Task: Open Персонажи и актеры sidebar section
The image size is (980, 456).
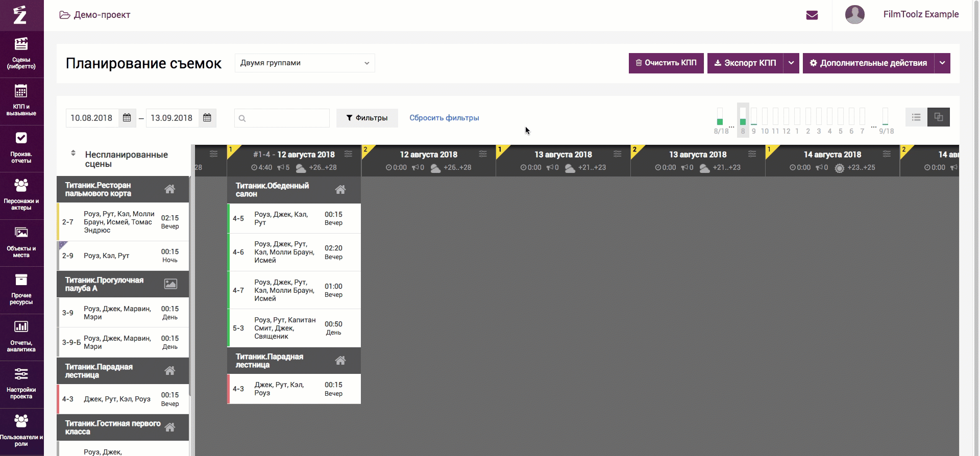Action: click(x=21, y=195)
